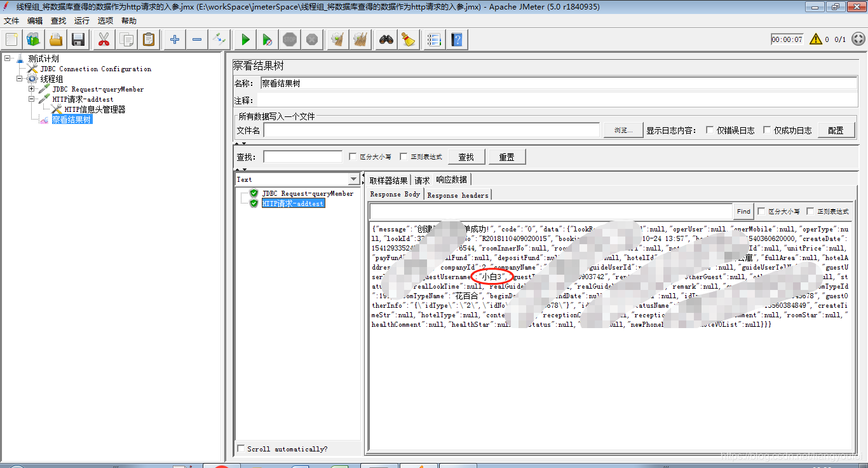Enable 仅成功日志 checkbox
Screen dimensions: 868x468
pyautogui.click(x=767, y=130)
